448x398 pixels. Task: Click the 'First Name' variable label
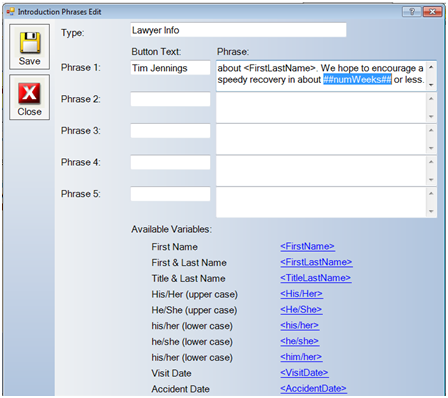tap(174, 247)
